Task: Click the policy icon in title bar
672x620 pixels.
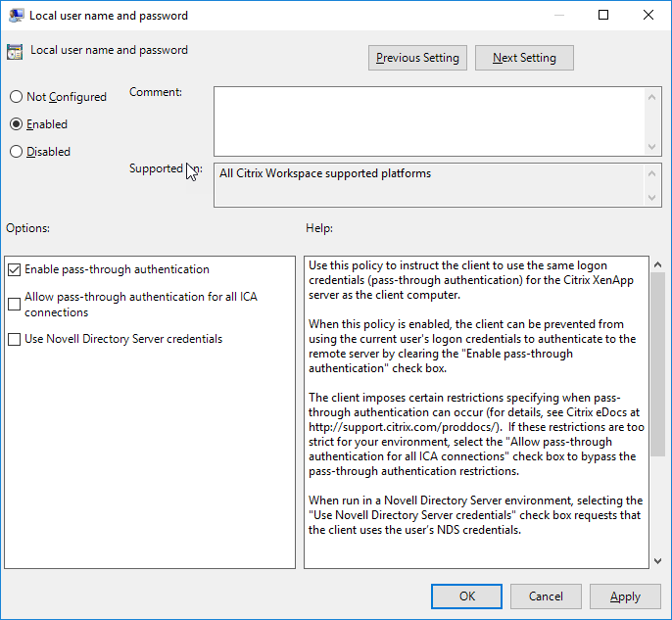Action: (x=17, y=16)
